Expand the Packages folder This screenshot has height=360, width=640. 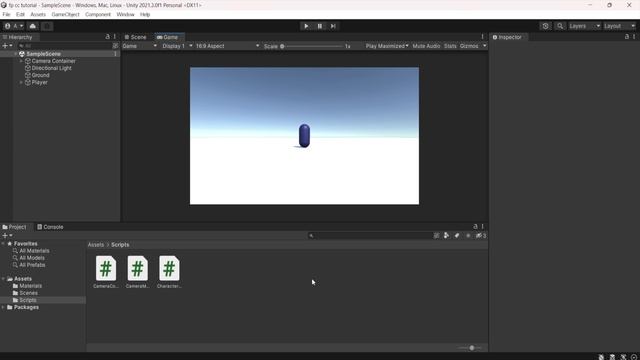coord(3,307)
